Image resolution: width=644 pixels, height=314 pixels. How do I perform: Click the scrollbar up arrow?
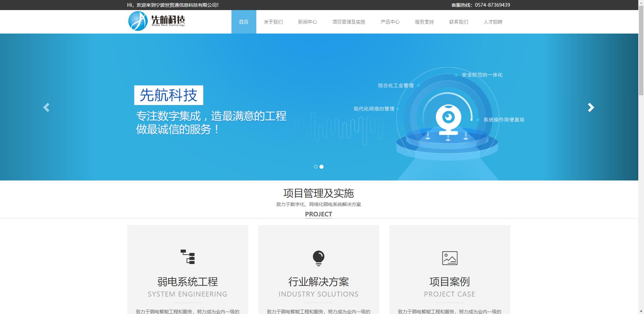[641, 3]
